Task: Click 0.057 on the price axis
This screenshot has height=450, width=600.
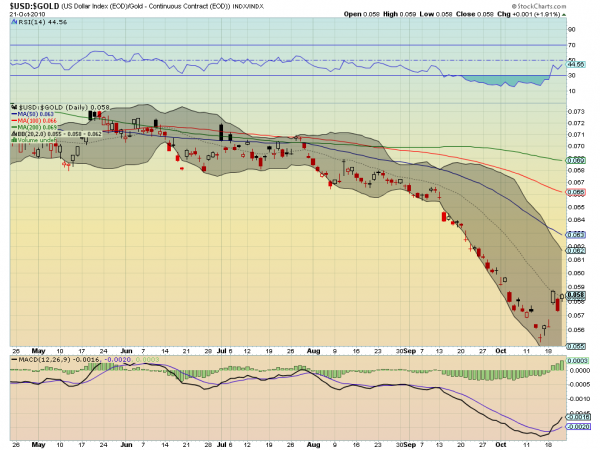Action: coord(576,316)
